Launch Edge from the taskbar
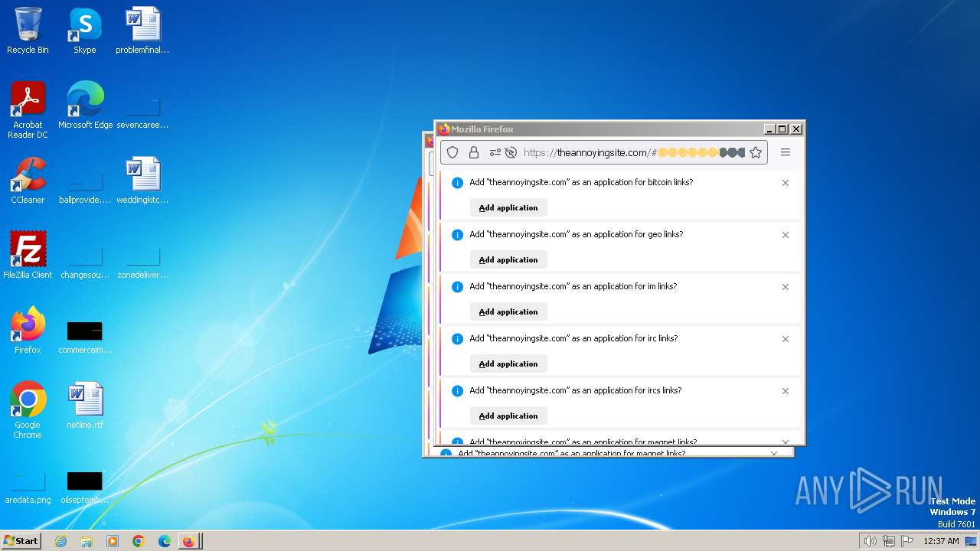This screenshot has height=551, width=980. point(165,541)
